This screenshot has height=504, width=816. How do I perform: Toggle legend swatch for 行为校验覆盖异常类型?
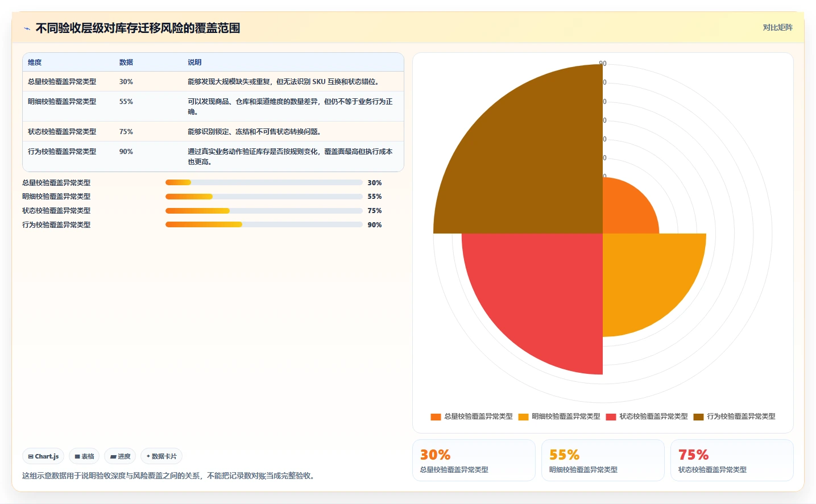[x=698, y=416]
